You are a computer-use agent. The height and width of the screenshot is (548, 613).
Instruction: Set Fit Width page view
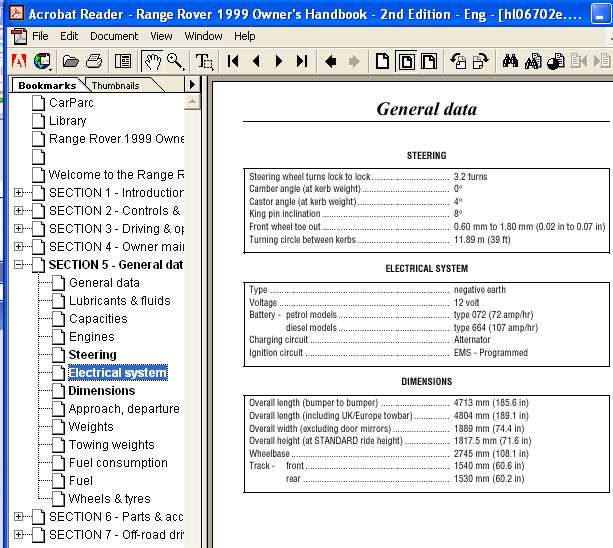pyautogui.click(x=429, y=61)
